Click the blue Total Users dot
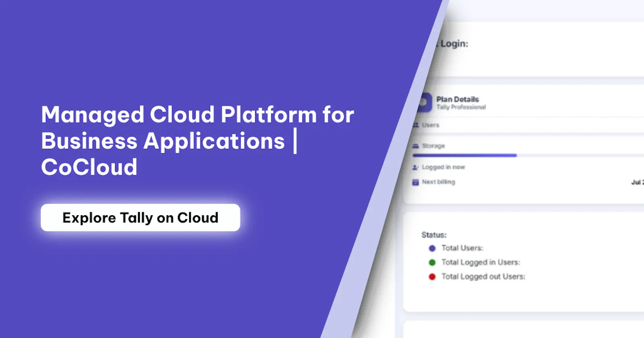The image size is (644, 338). (432, 248)
